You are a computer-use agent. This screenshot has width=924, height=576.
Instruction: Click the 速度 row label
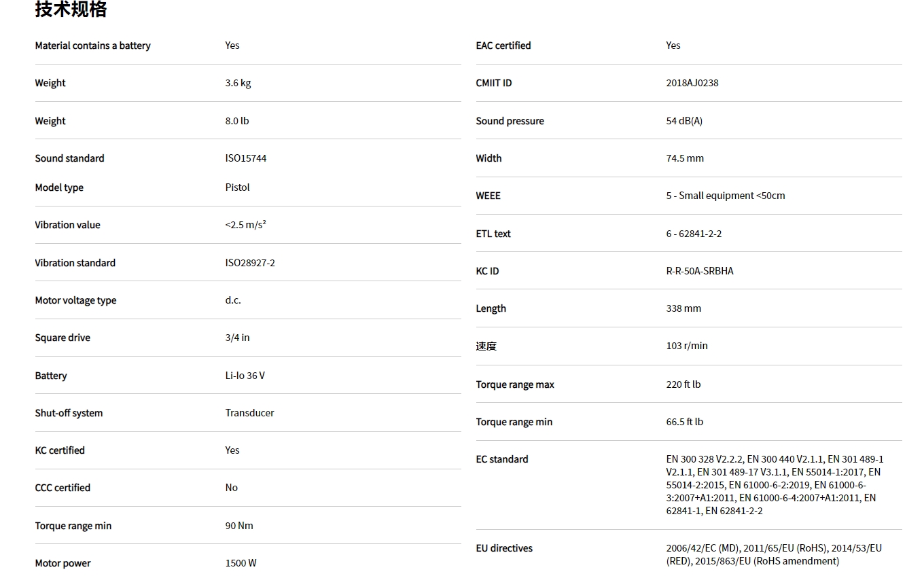point(486,346)
